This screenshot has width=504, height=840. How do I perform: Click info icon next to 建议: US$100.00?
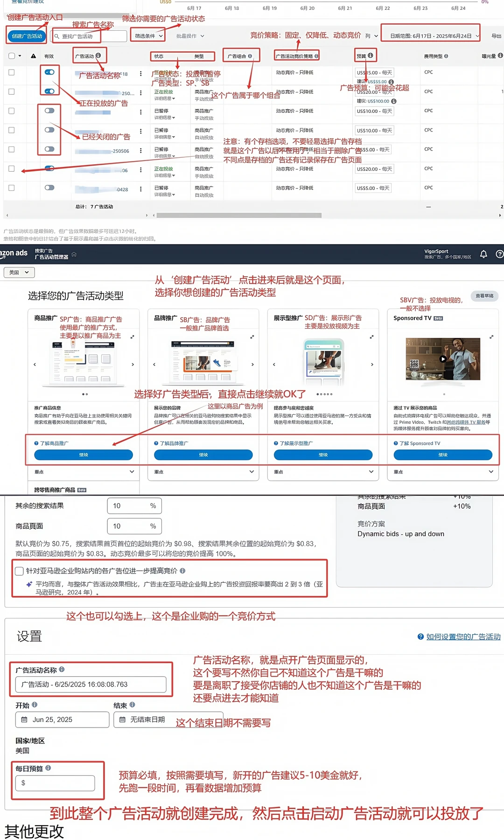click(x=393, y=101)
